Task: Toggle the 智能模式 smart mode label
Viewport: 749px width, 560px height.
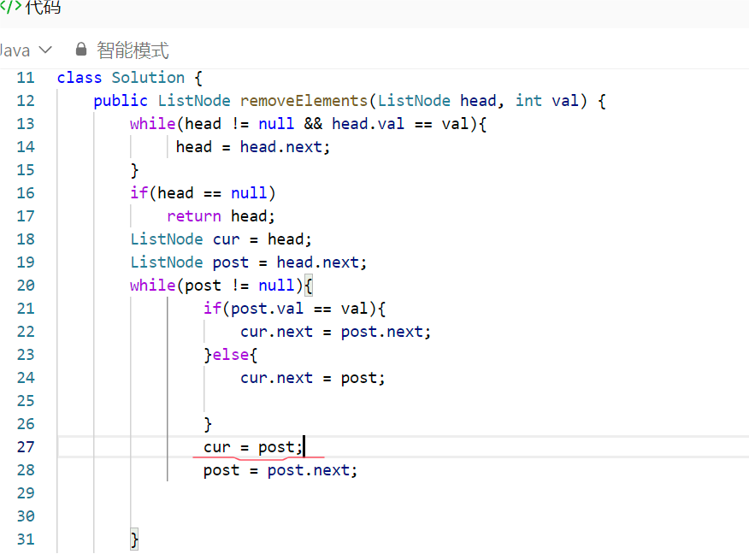Action: 133,50
